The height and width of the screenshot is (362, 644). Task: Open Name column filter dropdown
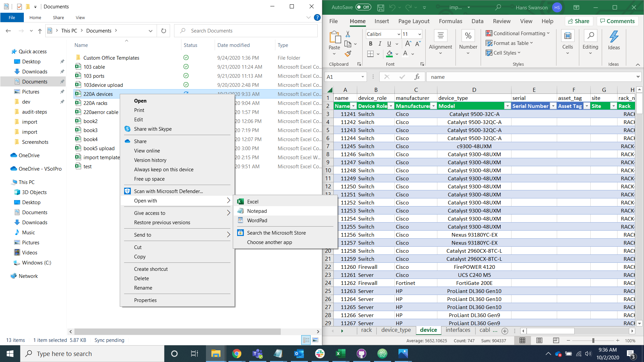pyautogui.click(x=353, y=106)
